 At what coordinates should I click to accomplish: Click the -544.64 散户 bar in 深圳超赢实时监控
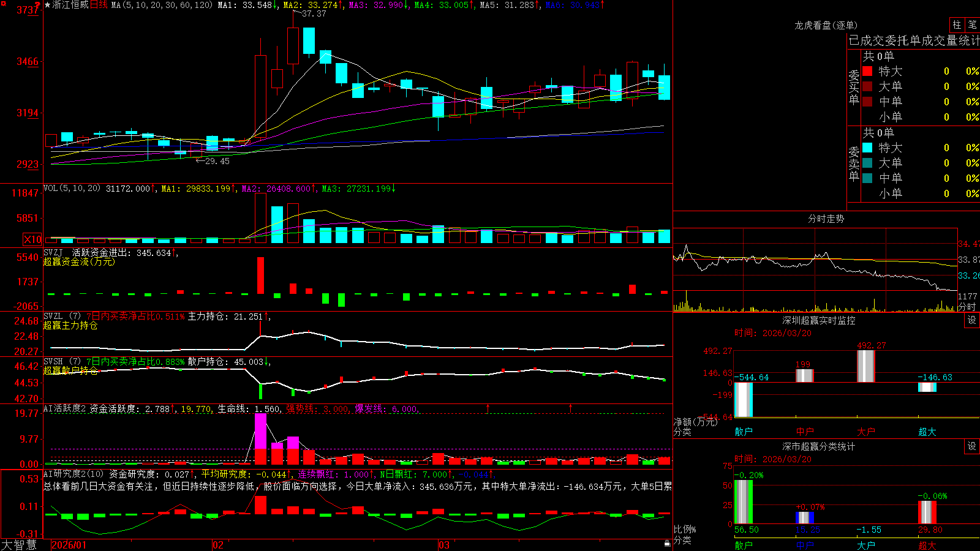pyautogui.click(x=744, y=400)
